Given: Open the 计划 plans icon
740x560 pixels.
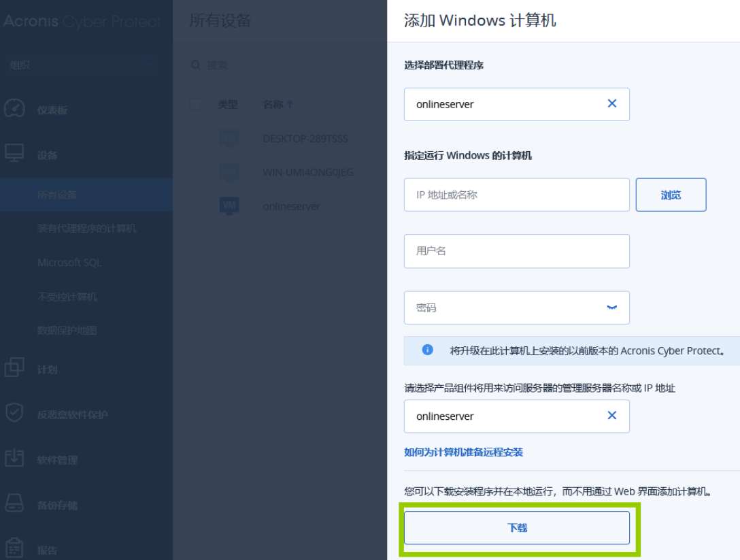Looking at the screenshot, I should tap(14, 367).
